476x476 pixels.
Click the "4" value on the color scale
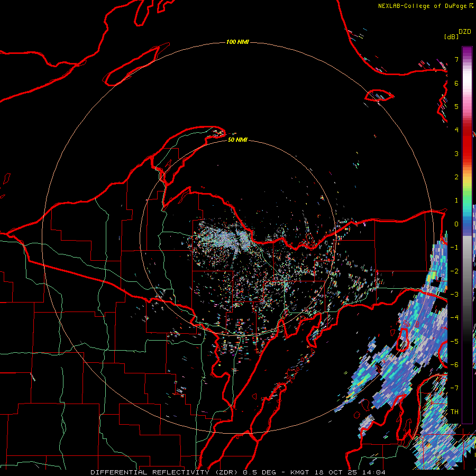click(456, 130)
